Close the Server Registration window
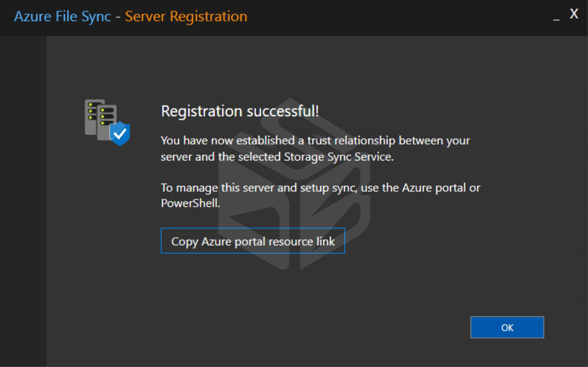The height and width of the screenshot is (367, 588). coord(574,14)
